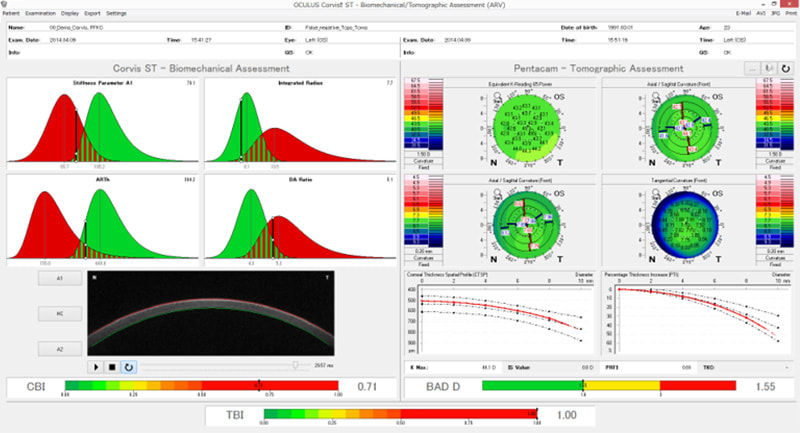Export the exam as AVI
800x433 pixels.
[761, 13]
